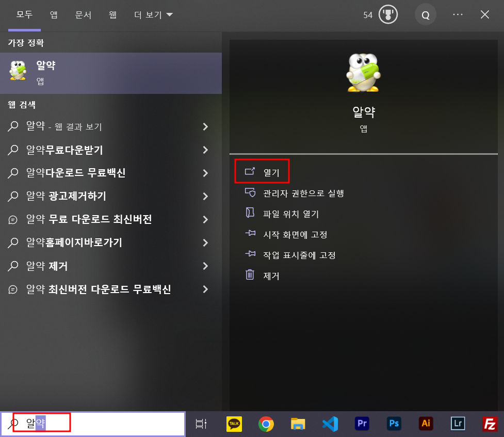Expand chevron next to 알약홈페이지바로가기

tap(205, 242)
